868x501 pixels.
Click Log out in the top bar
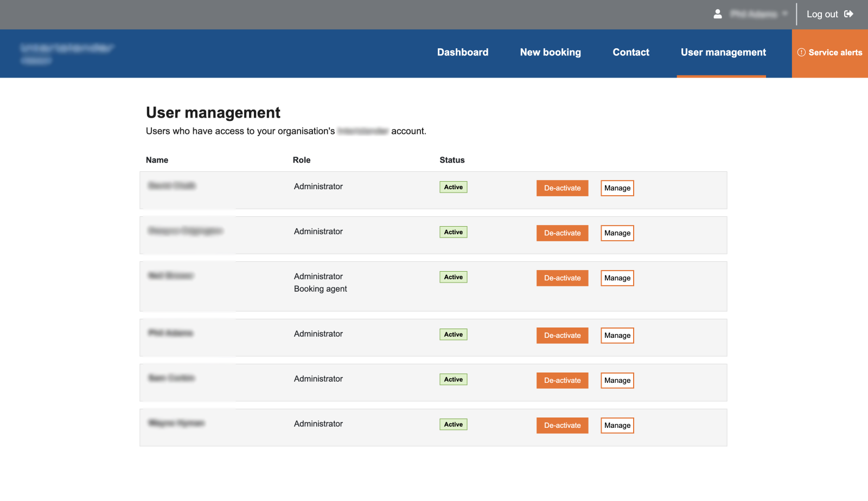pyautogui.click(x=822, y=14)
